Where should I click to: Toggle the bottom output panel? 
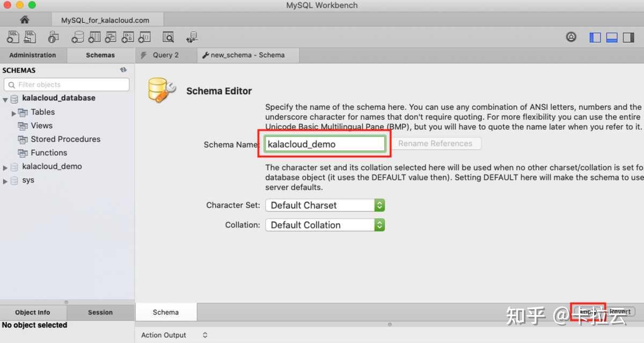point(612,37)
